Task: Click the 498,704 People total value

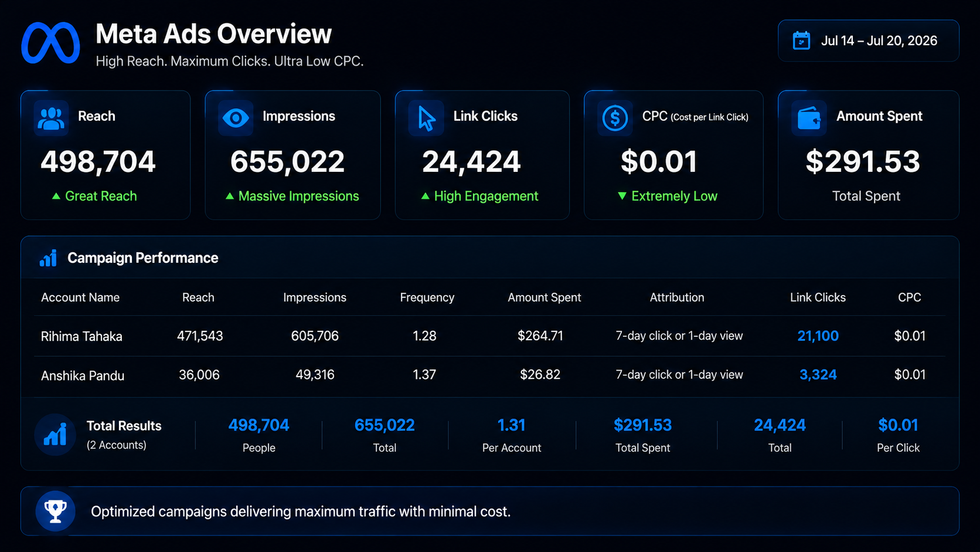Action: (x=258, y=425)
